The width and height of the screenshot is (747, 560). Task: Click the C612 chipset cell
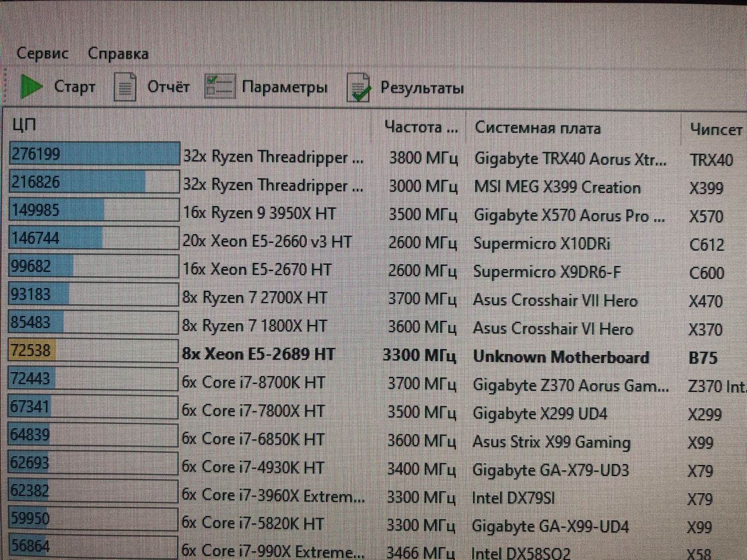click(707, 244)
